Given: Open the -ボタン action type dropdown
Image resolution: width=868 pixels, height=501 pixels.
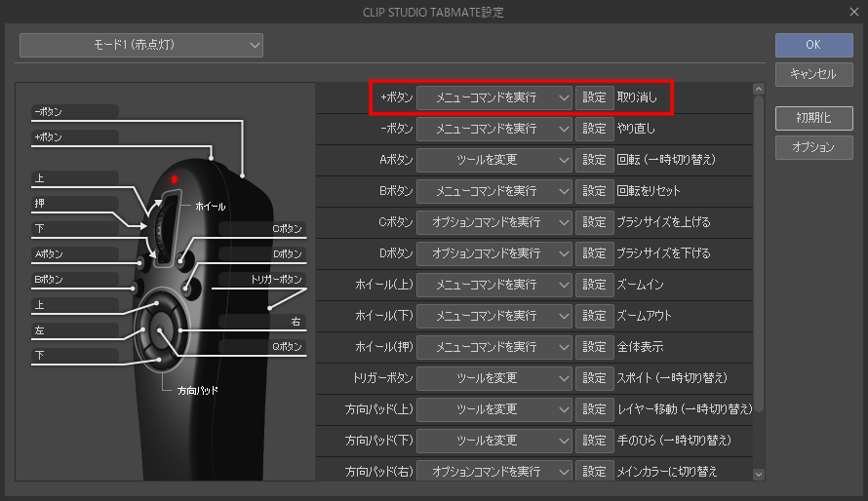Looking at the screenshot, I should (494, 129).
